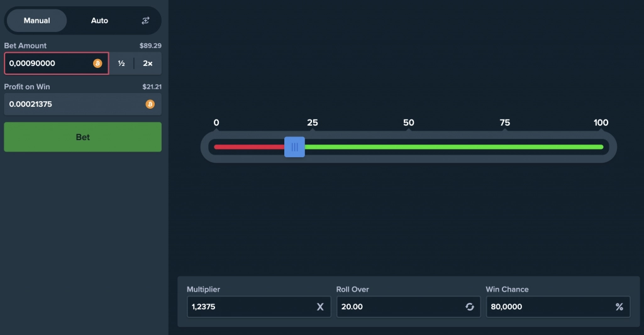Screen dimensions: 644x335
Task: Click the X icon in Multiplier field
Action: (320, 307)
